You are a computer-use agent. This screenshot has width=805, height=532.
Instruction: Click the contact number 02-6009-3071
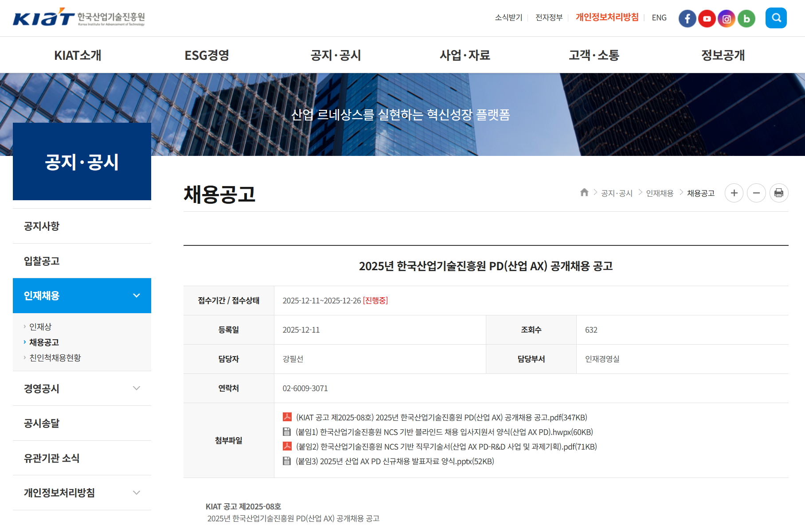[x=305, y=388]
